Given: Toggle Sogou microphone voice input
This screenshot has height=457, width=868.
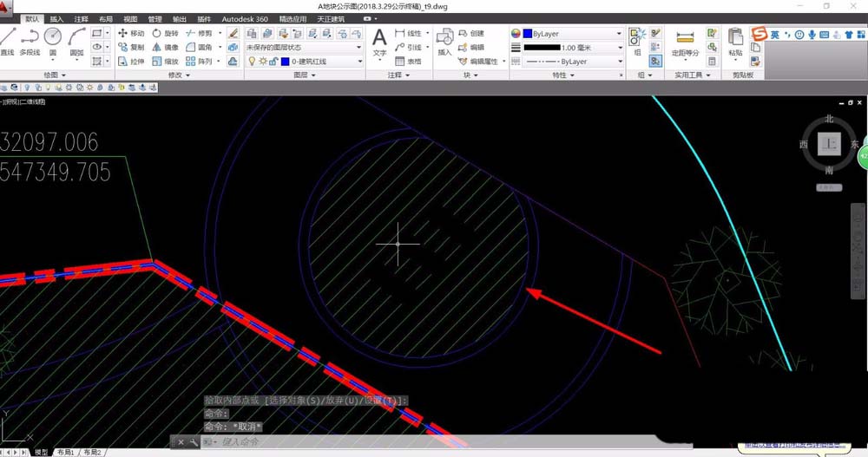Looking at the screenshot, I should [x=812, y=35].
